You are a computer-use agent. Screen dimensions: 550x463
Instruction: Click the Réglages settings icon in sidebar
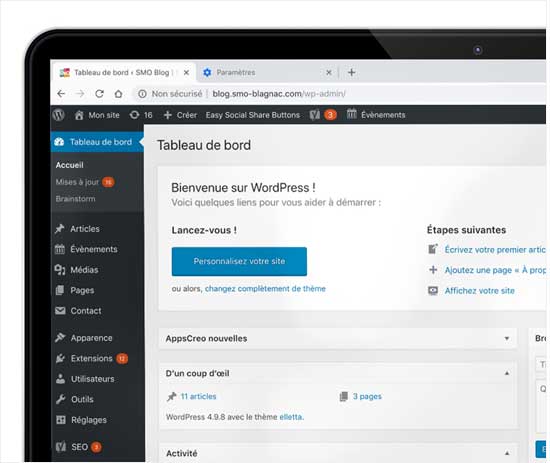(x=61, y=420)
